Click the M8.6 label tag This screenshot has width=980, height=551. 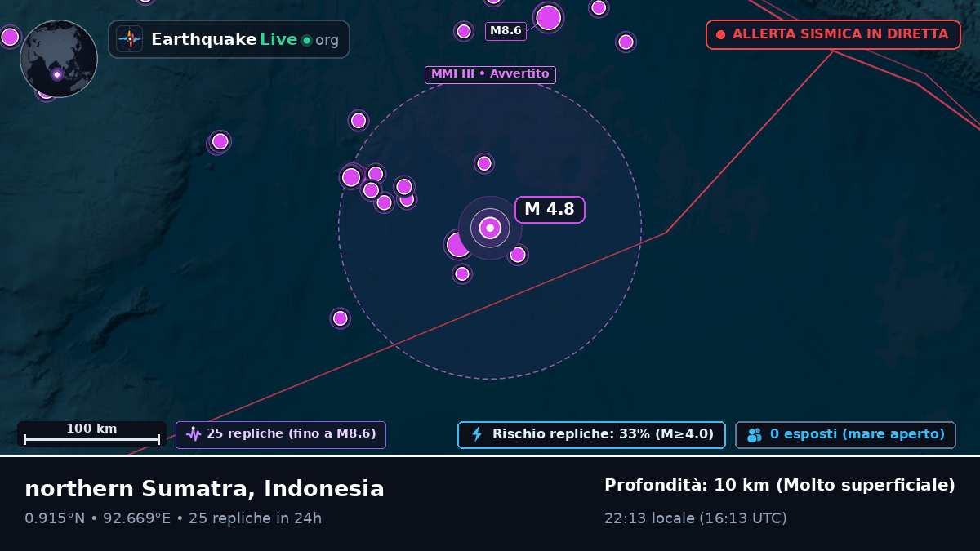(x=506, y=31)
